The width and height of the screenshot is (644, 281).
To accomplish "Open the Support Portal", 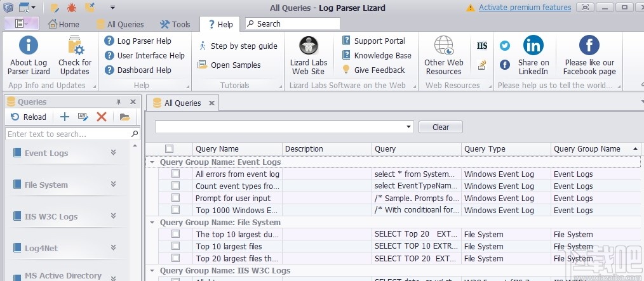I will point(373,41).
